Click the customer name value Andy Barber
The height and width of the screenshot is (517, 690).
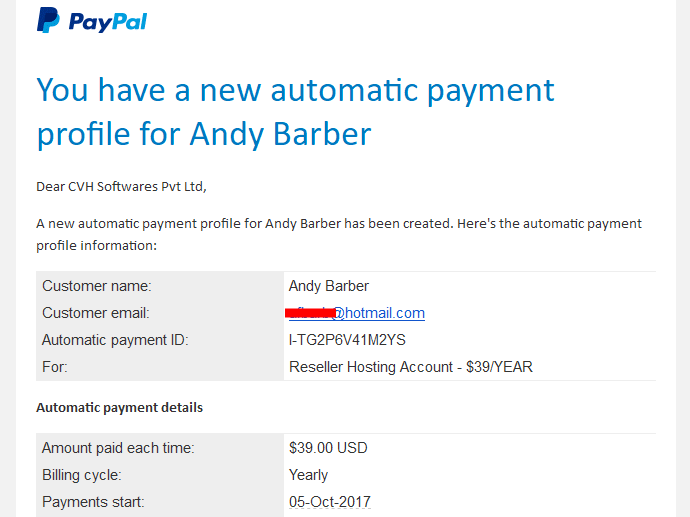[x=329, y=286]
